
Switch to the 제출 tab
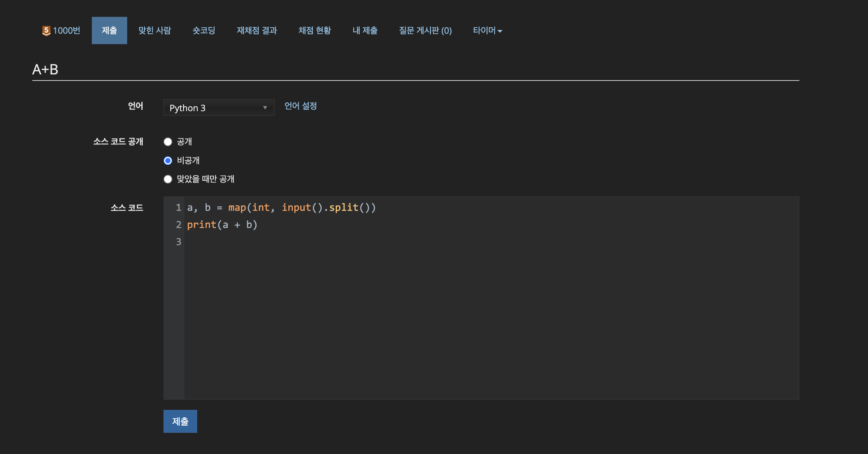[x=109, y=31]
